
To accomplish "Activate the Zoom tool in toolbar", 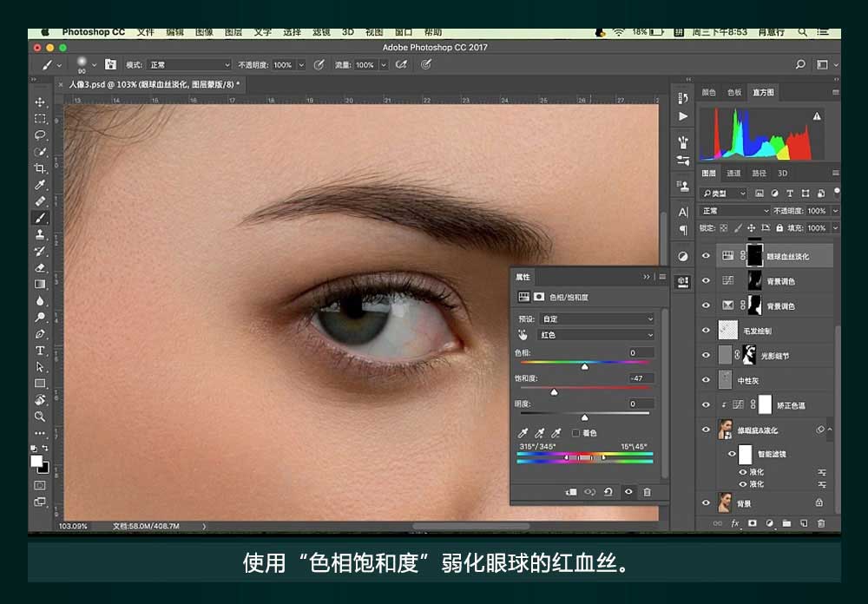I will [40, 417].
